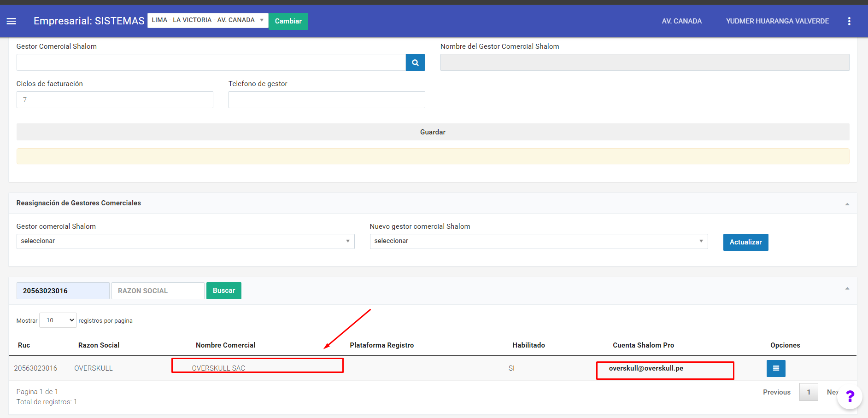The image size is (868, 418).
Task: Click the purple help question mark icon
Action: (850, 396)
